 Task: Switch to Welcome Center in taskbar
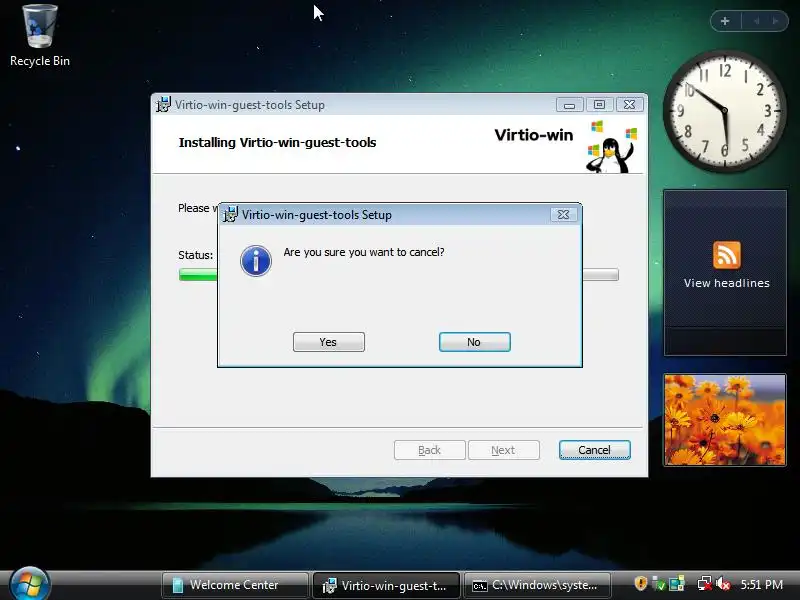235,585
